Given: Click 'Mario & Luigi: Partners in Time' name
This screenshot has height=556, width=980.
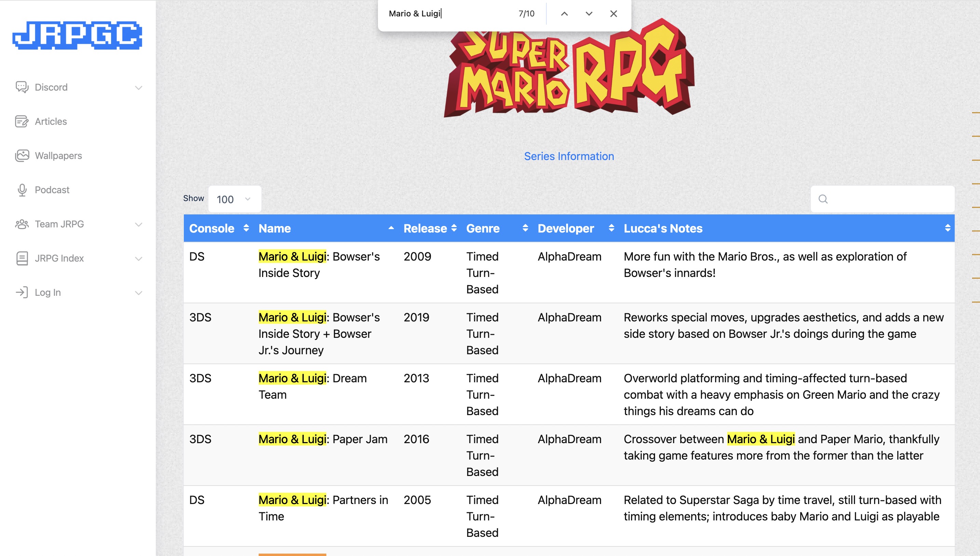Looking at the screenshot, I should (x=323, y=508).
